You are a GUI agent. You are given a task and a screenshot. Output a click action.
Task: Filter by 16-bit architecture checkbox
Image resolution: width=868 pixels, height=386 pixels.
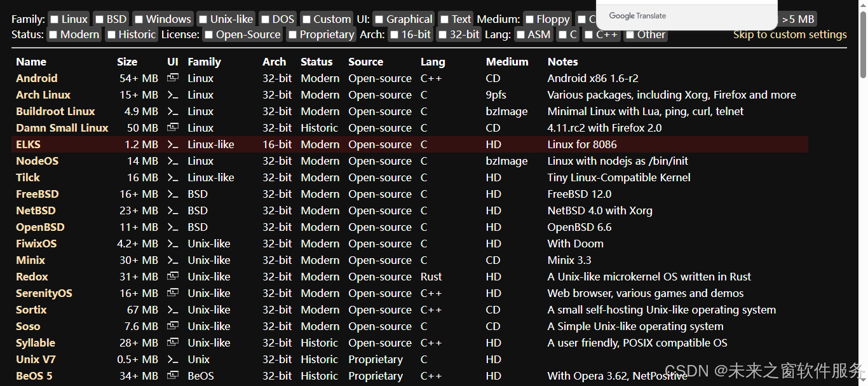(394, 35)
